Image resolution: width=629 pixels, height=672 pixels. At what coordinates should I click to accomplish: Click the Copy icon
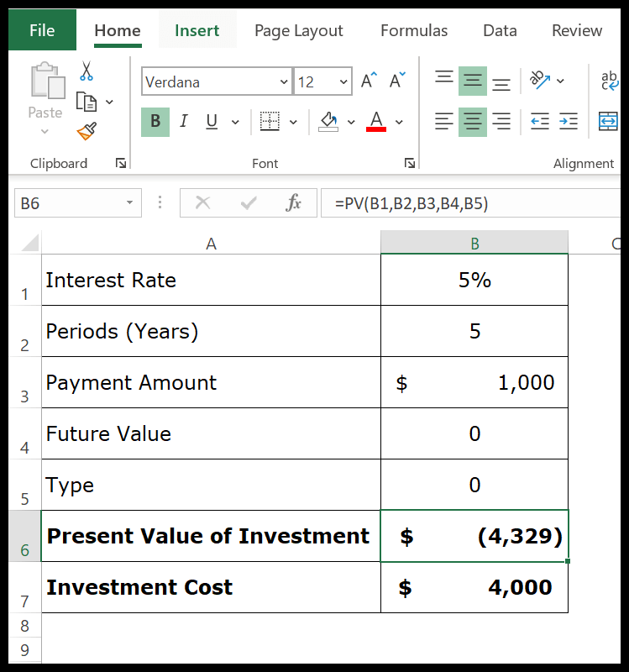click(x=86, y=99)
